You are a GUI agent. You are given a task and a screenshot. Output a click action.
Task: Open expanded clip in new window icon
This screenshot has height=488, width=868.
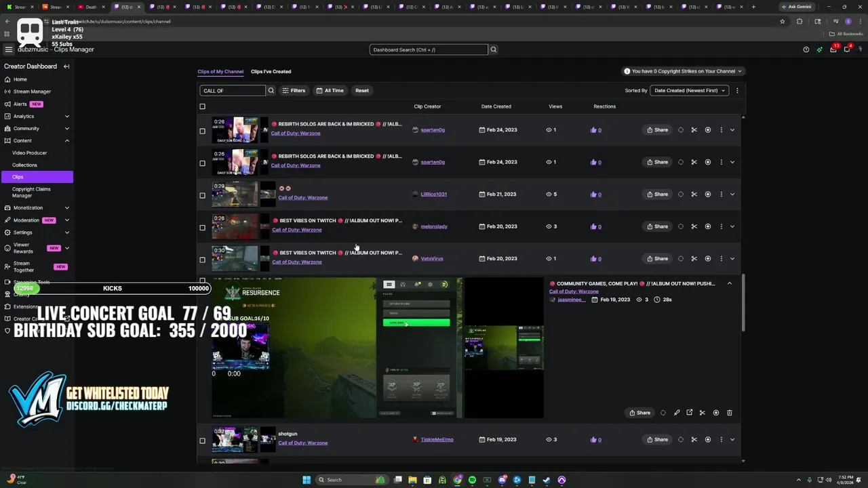[689, 413]
